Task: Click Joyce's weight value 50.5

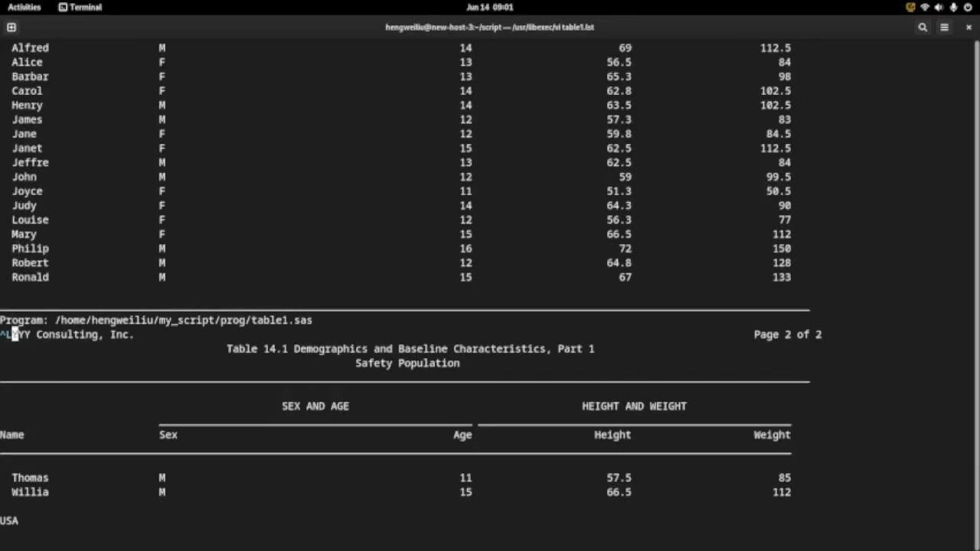Action: click(x=778, y=191)
